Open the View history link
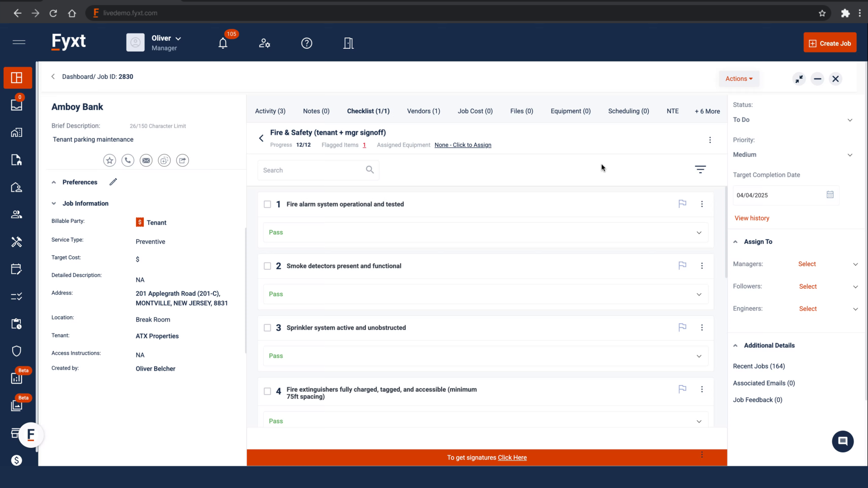This screenshot has height=488, width=868. point(752,218)
